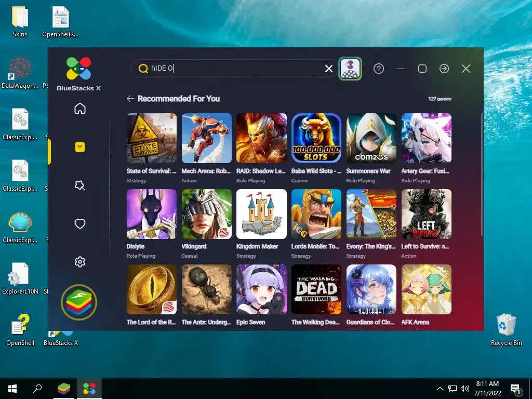The height and width of the screenshot is (399, 532).
Task: Open Baba Wild Slots game tile
Action: [x=316, y=138]
